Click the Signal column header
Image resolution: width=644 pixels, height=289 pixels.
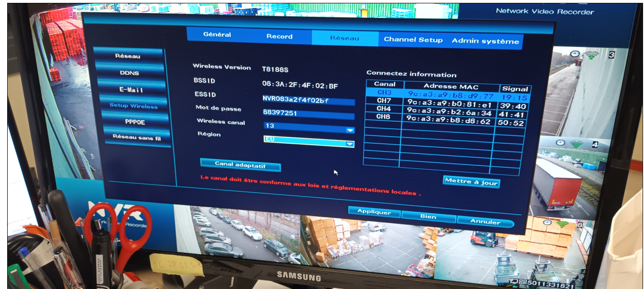tap(515, 89)
